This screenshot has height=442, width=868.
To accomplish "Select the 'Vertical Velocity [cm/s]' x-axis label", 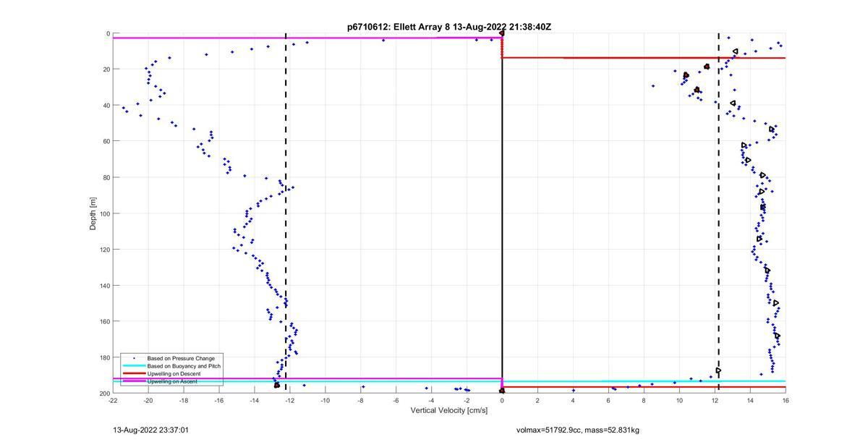I will click(x=449, y=410).
